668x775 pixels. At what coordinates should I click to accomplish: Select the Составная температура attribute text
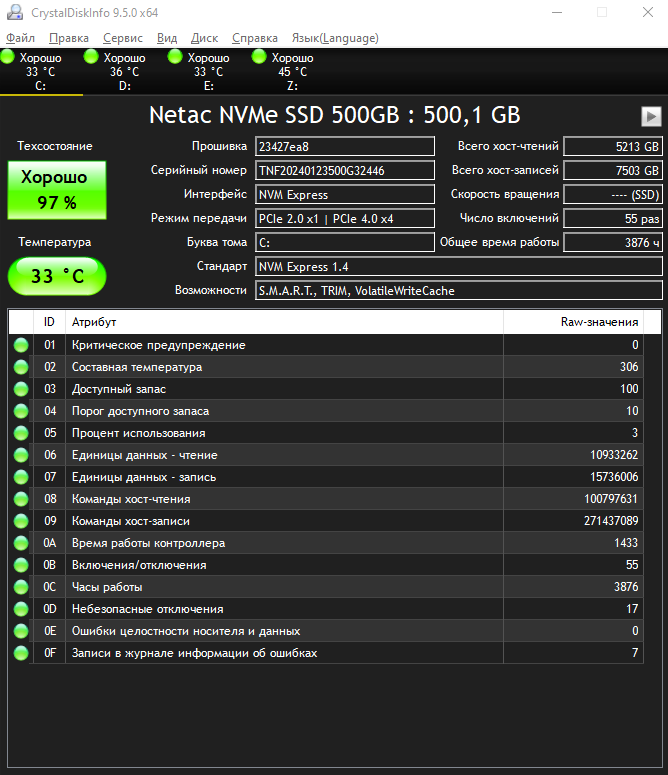[x=137, y=367]
